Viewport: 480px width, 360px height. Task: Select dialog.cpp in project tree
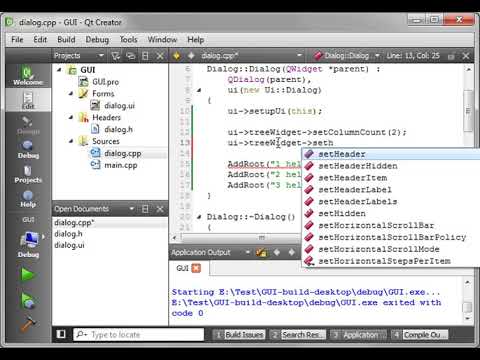(122, 153)
